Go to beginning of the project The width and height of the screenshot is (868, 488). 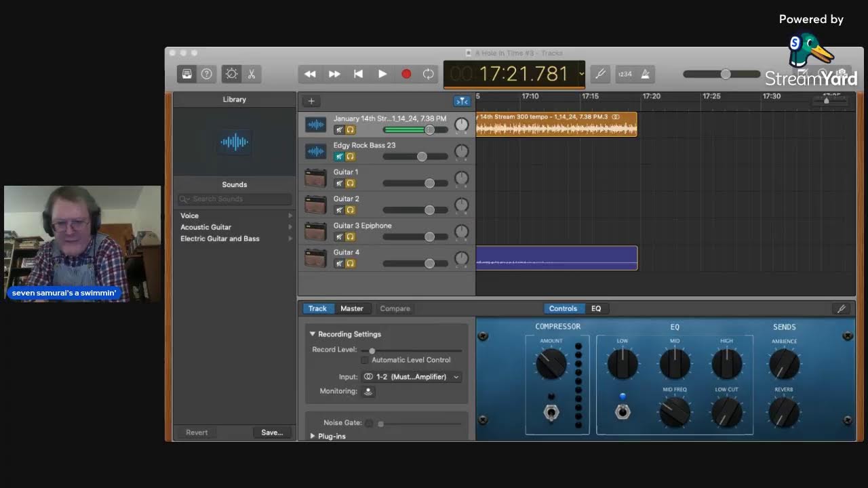(358, 74)
